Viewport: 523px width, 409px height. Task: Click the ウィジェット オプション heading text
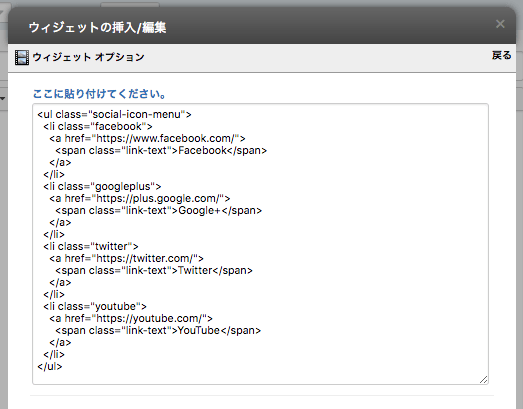[88, 57]
